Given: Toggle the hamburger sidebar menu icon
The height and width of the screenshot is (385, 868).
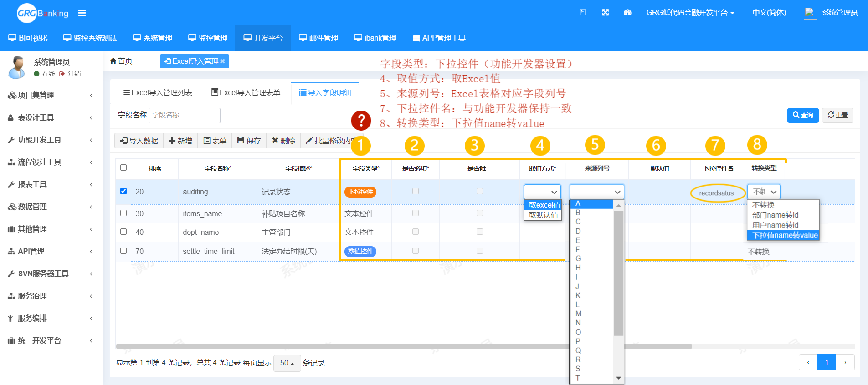Looking at the screenshot, I should [82, 13].
